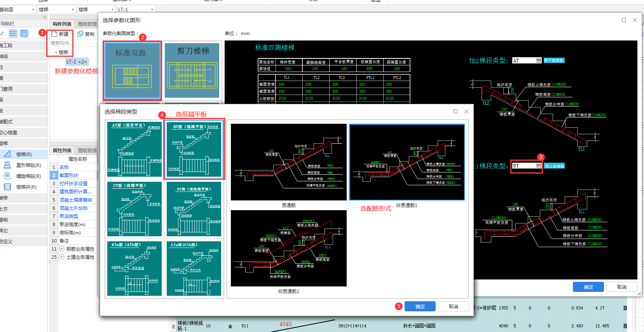Viewport: 644px width, 332px height.
Task: Confirm with 确定 in the 选择梯段类型 dialog
Action: [x=420, y=307]
